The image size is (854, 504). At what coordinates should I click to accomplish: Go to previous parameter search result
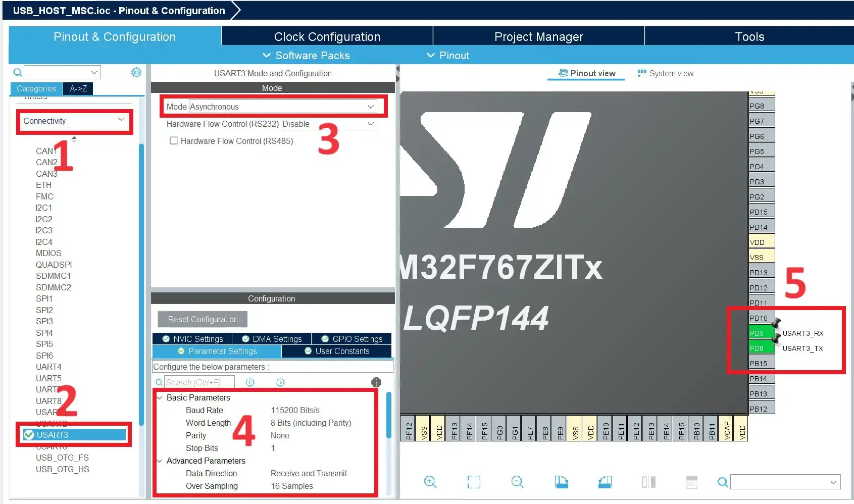[250, 382]
